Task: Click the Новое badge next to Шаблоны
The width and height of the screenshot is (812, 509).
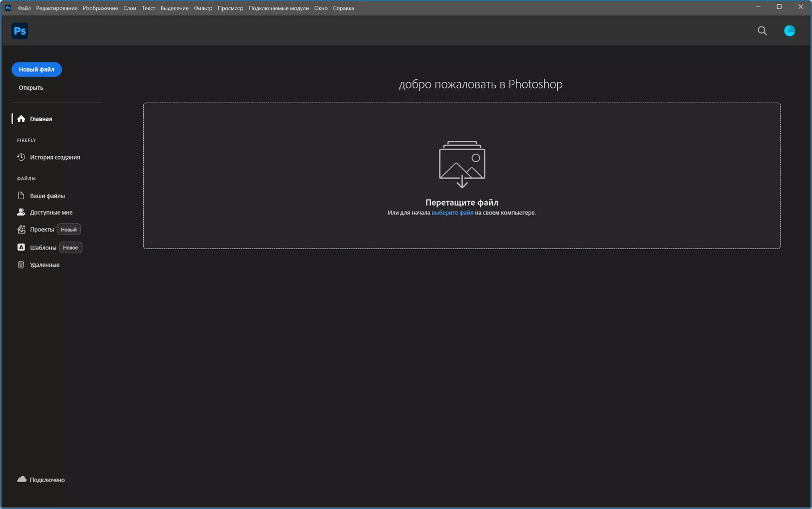Action: pos(70,248)
